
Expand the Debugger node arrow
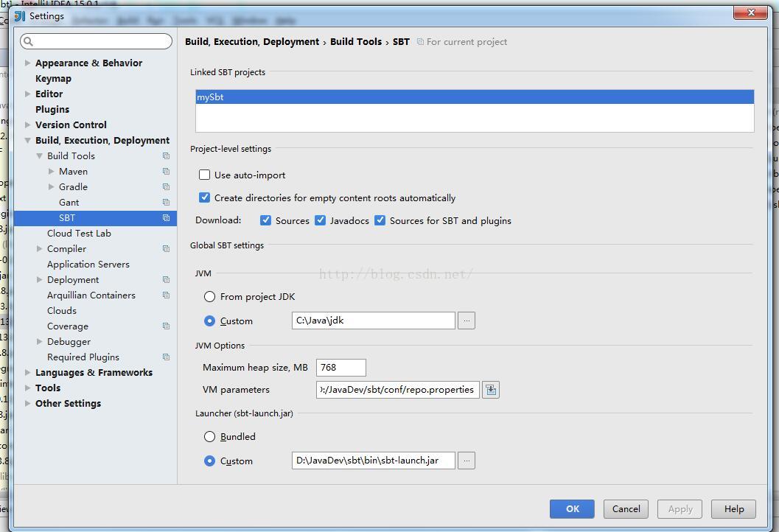[x=39, y=342]
